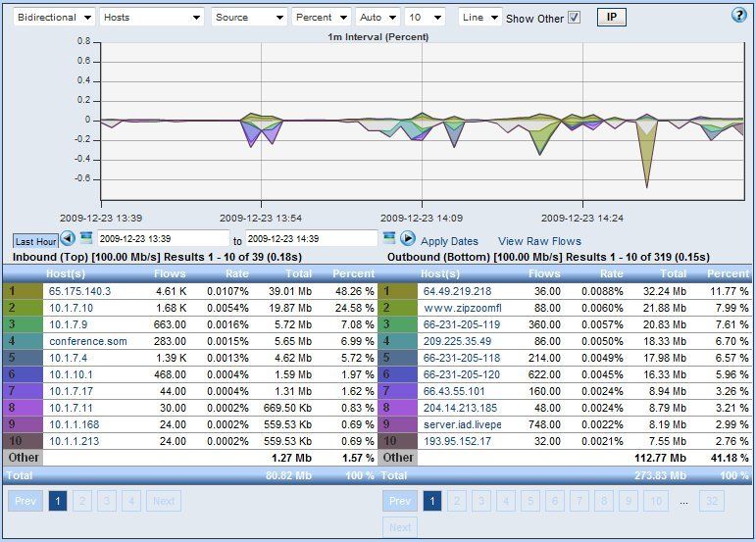Click inbound rank 7 purple color swatch
This screenshot has width=756, height=542.
(23, 391)
